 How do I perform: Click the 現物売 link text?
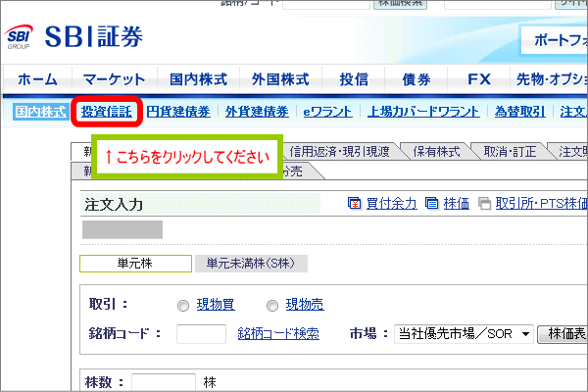(x=305, y=304)
